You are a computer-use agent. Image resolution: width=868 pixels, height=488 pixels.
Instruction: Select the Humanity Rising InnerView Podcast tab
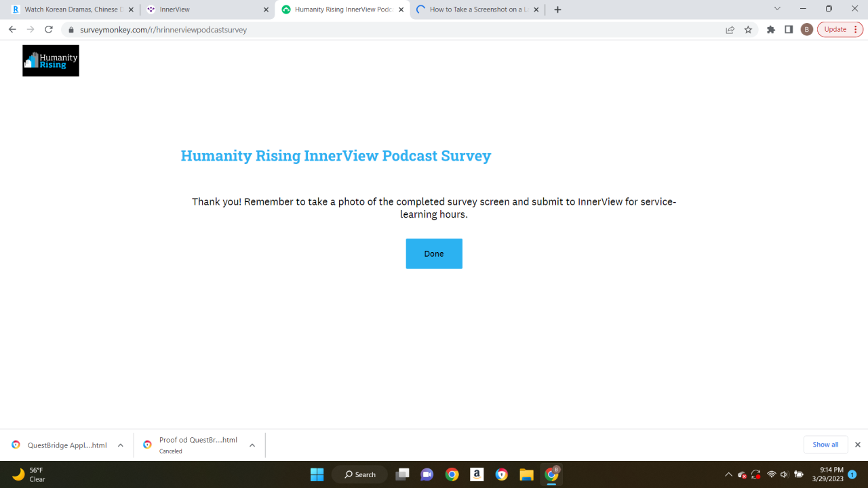coord(342,9)
